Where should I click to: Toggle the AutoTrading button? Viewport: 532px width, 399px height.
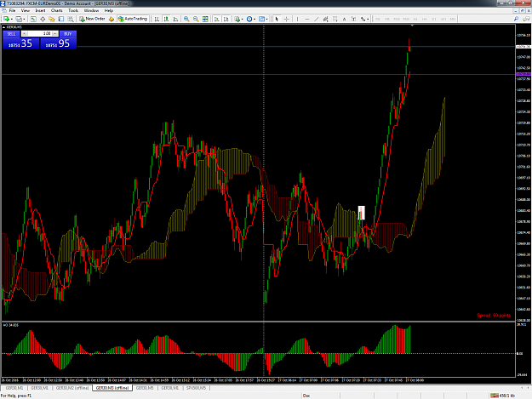coord(132,19)
